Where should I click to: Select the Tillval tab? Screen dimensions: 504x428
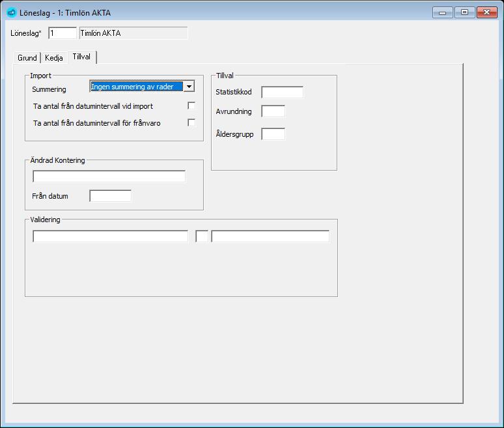tap(81, 57)
